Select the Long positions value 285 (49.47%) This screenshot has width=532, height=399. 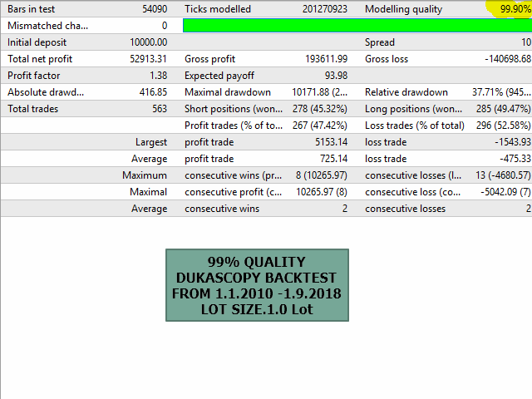(x=504, y=109)
